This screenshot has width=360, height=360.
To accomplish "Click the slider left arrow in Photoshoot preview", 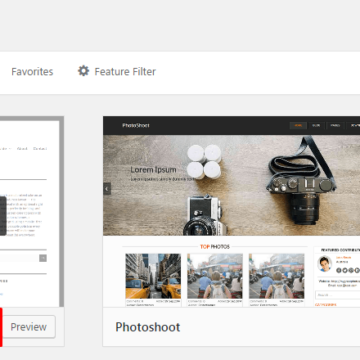I will click(x=107, y=189).
